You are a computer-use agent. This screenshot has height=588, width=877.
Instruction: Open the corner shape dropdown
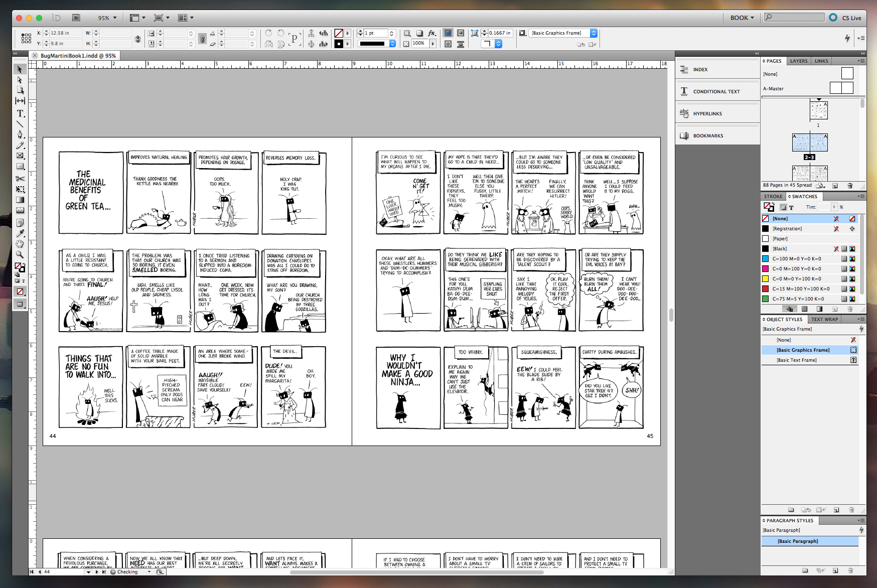tap(498, 44)
